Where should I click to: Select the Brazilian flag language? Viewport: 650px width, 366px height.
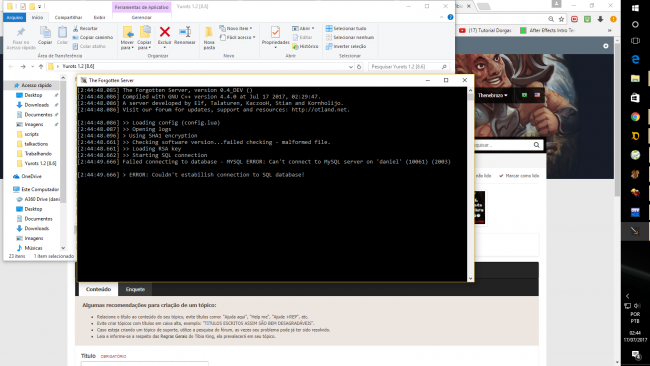(524, 95)
